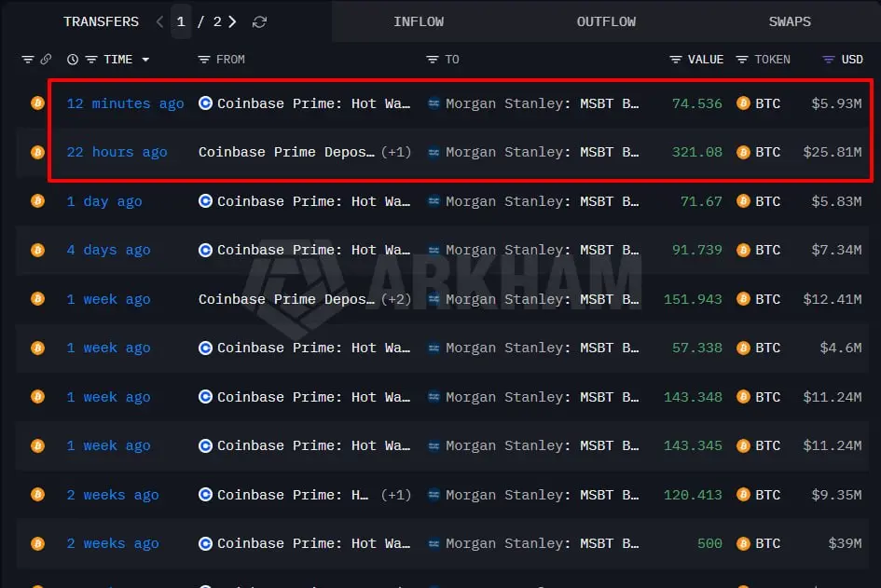
Task: Click Bitcoin chain icon on 22 hours ago row
Action: (x=37, y=152)
